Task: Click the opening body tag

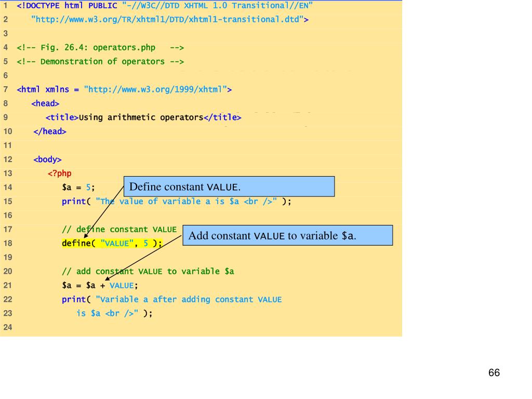Action: pyautogui.click(x=47, y=159)
